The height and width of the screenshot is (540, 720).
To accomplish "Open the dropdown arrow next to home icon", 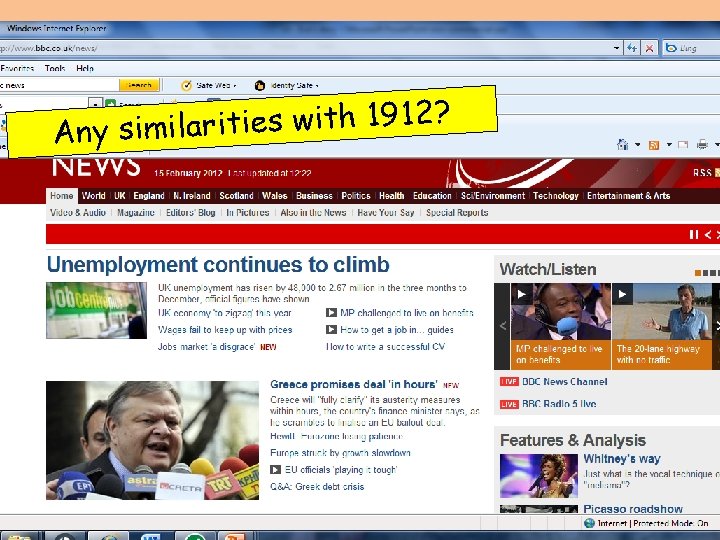I will click(x=637, y=145).
